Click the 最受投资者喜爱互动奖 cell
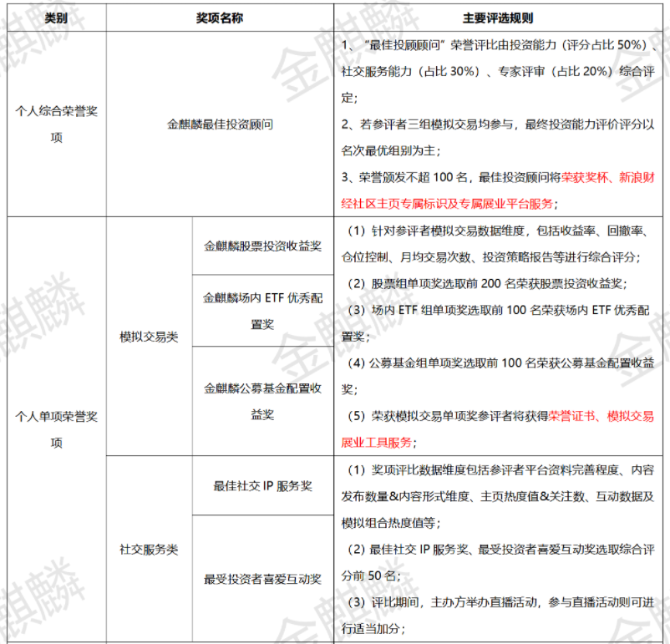Image resolution: width=670 pixels, height=644 pixels. (x=262, y=579)
